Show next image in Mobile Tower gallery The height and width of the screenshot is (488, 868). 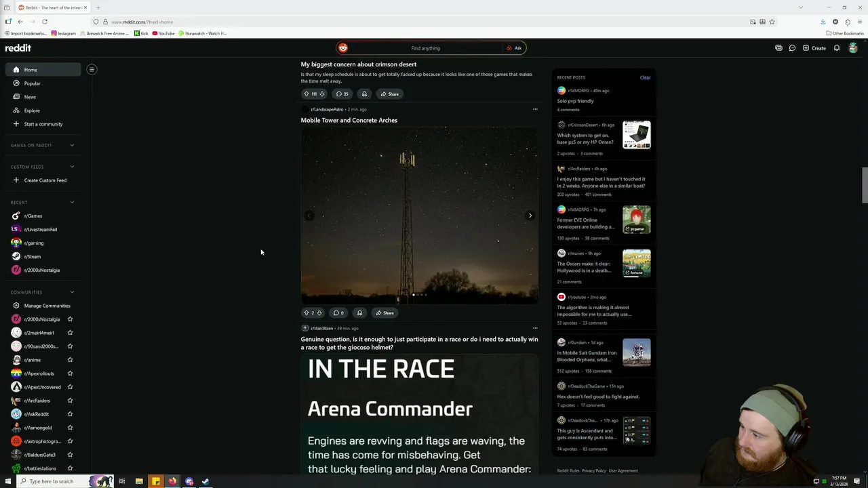530,216
